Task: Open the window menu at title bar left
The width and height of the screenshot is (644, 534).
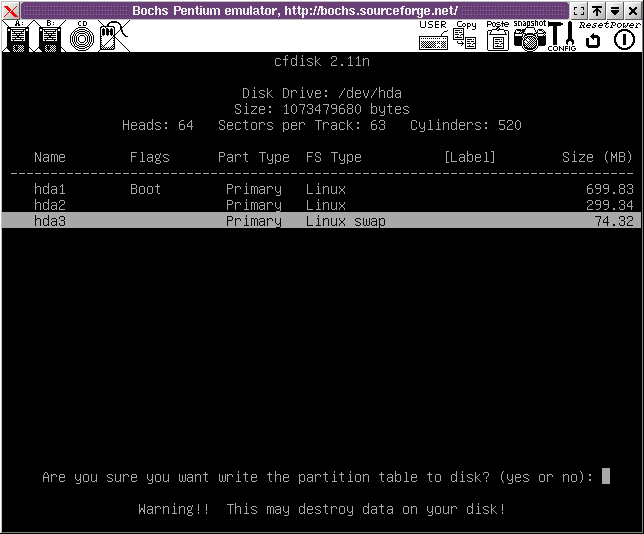Action: (10, 10)
